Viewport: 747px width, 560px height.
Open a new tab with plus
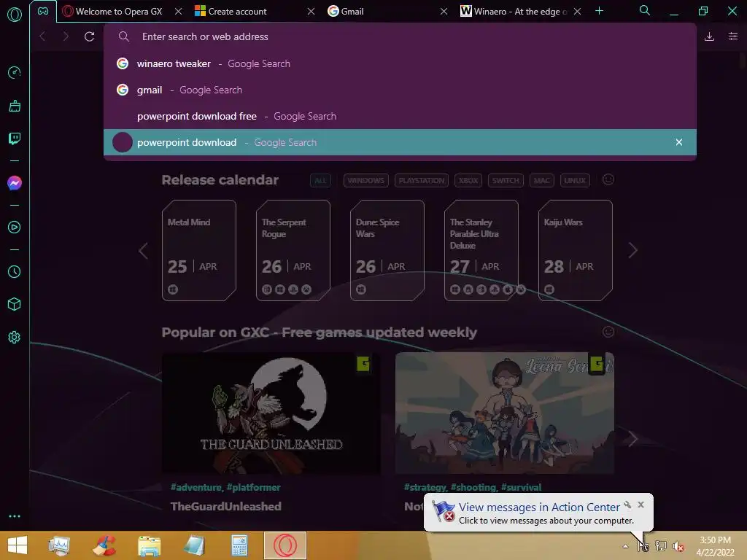[600, 10]
